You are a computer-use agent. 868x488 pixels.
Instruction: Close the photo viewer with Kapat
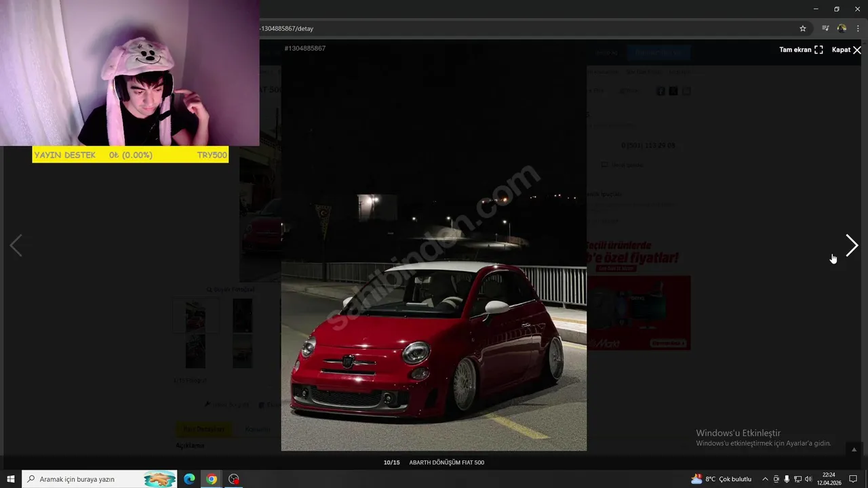tap(846, 49)
